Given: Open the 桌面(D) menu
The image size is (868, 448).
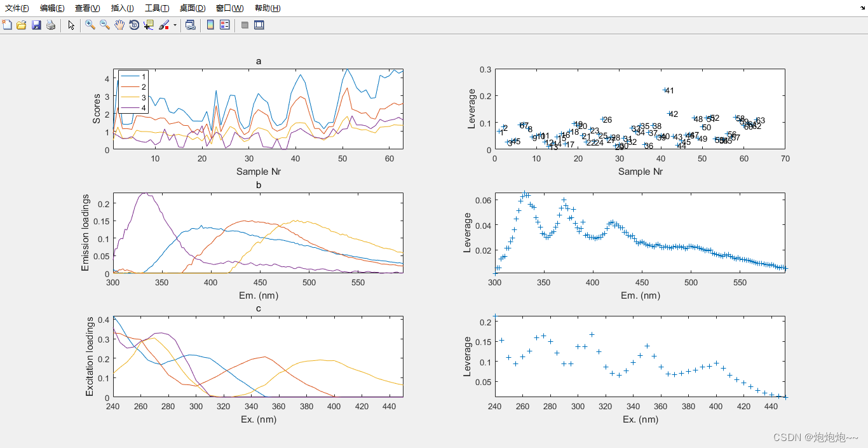Looking at the screenshot, I should click(x=193, y=8).
